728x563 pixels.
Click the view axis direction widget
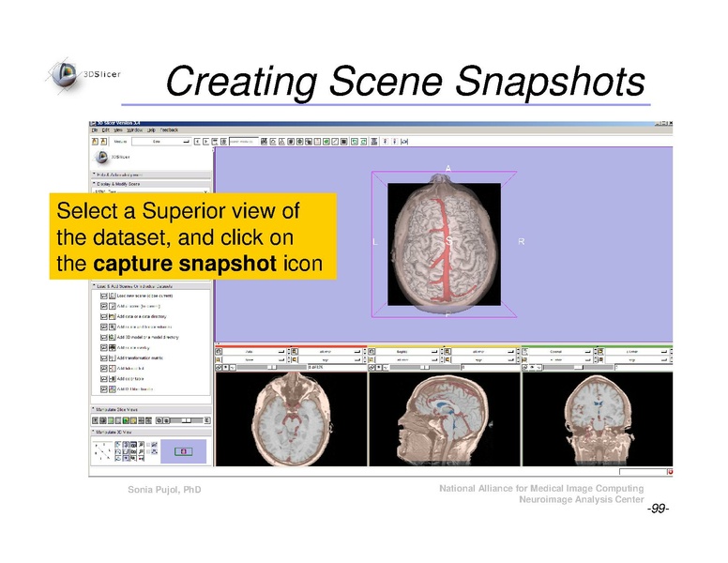pyautogui.click(x=102, y=451)
